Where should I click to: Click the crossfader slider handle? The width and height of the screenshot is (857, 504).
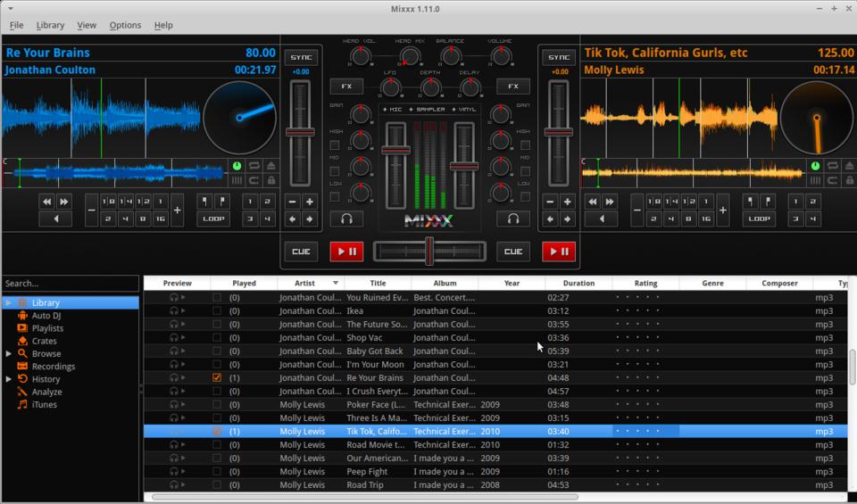click(x=429, y=252)
